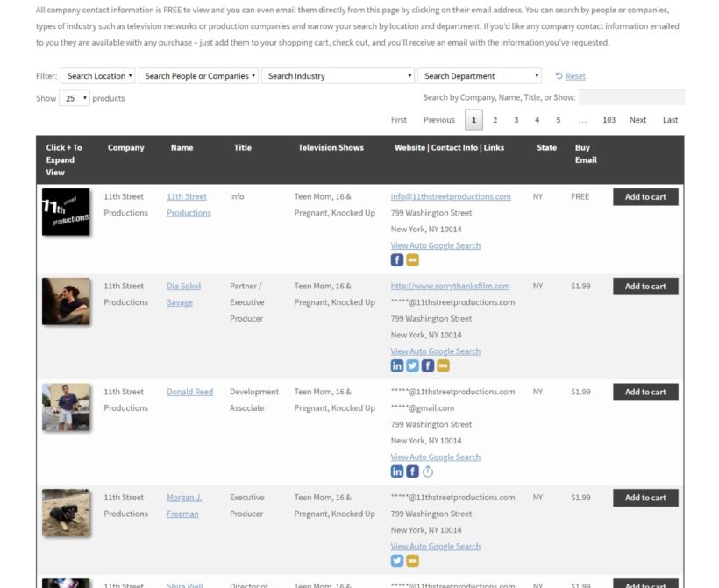Viewport: 719px width, 588px height.
Task: Open Morgan J. Freeman's gold IMDb icon
Action: pos(412,559)
